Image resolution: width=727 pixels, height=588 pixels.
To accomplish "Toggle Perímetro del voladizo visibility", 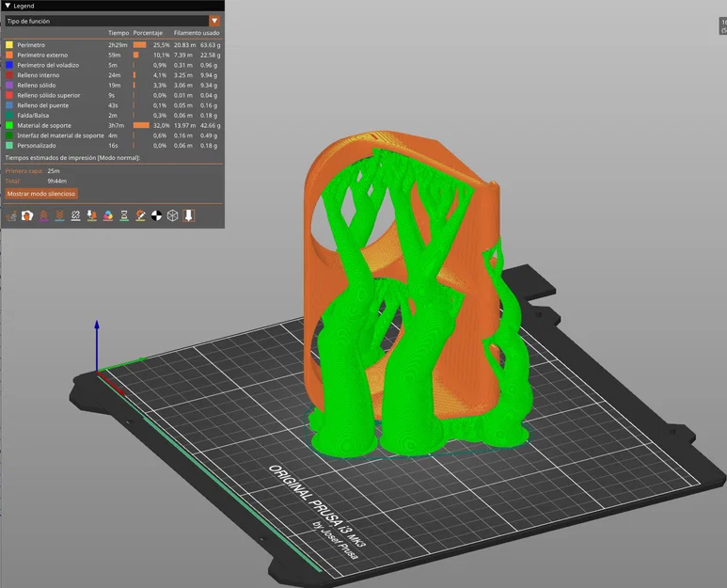I will point(113,65).
